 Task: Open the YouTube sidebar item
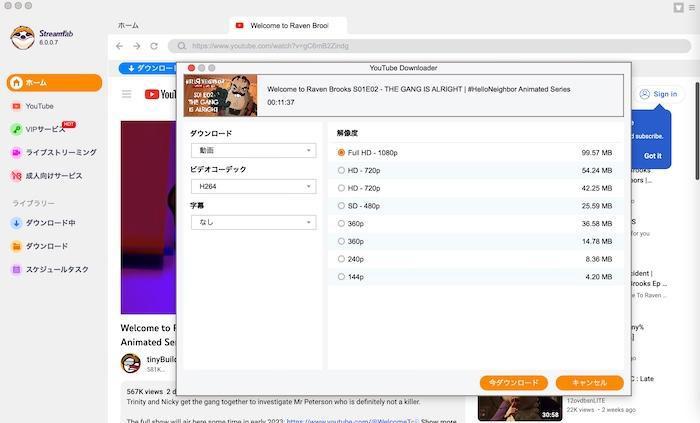[39, 106]
